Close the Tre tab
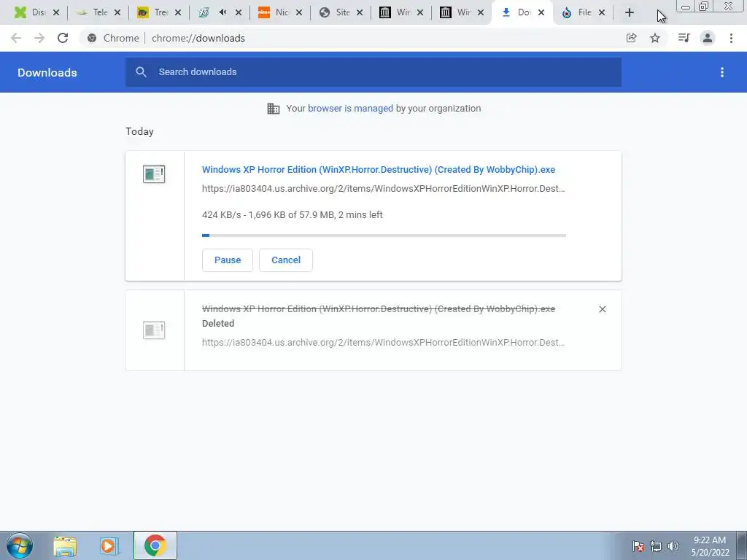 click(178, 12)
